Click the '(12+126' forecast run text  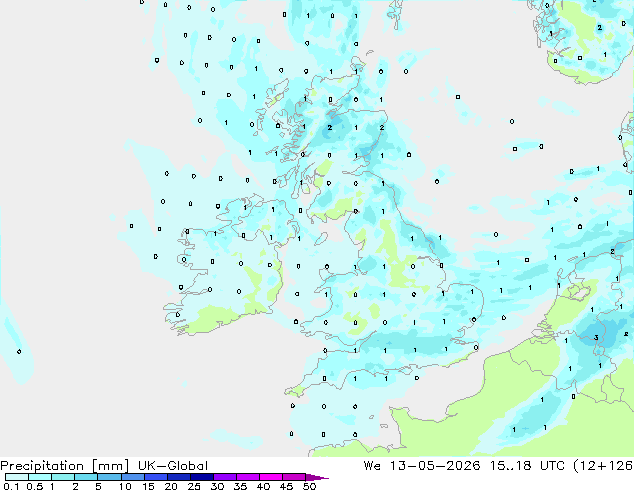tap(603, 466)
